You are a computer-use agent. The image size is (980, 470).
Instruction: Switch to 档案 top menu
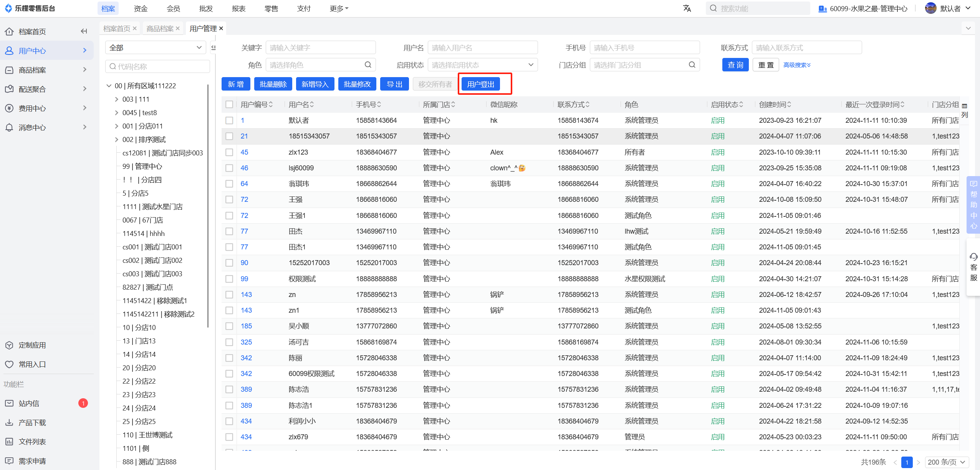tap(108, 8)
